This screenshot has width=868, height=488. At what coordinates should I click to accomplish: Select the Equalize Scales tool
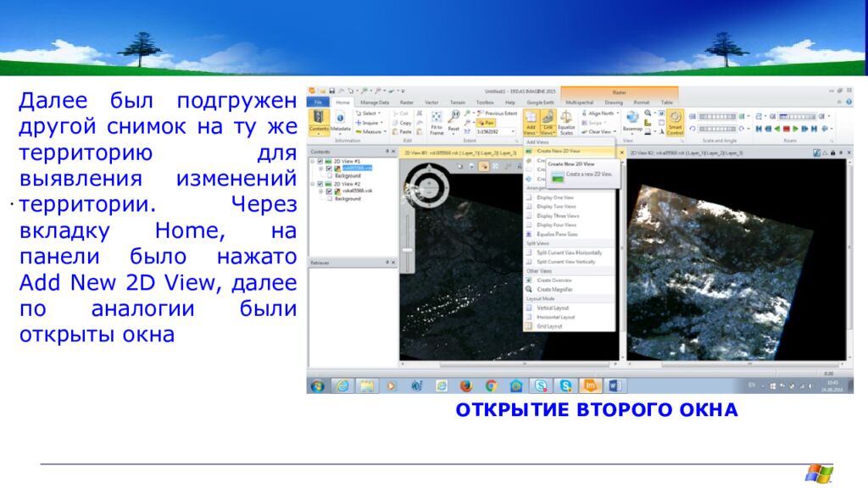coord(566,121)
